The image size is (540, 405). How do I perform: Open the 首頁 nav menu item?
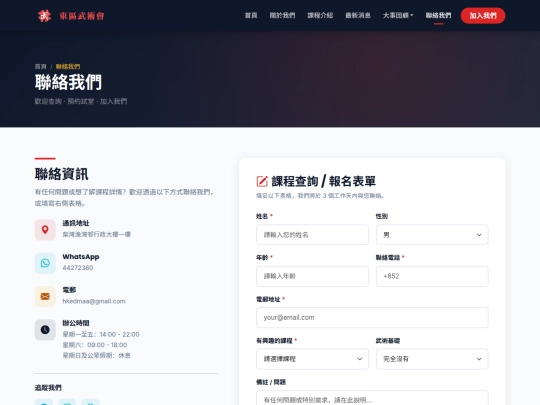(251, 15)
